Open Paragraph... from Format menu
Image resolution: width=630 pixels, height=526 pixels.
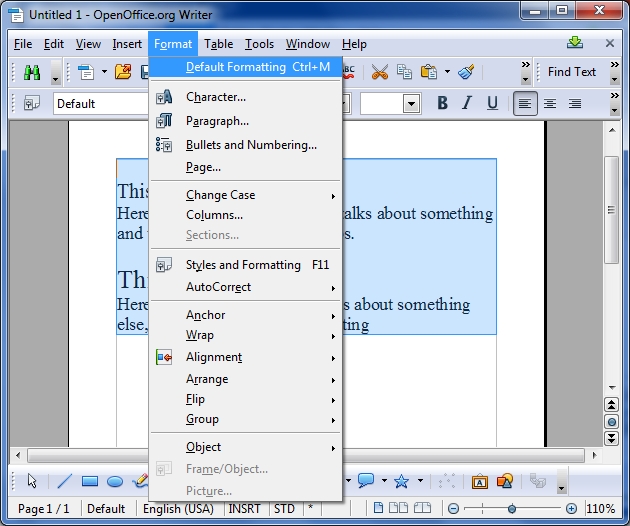tap(245, 121)
